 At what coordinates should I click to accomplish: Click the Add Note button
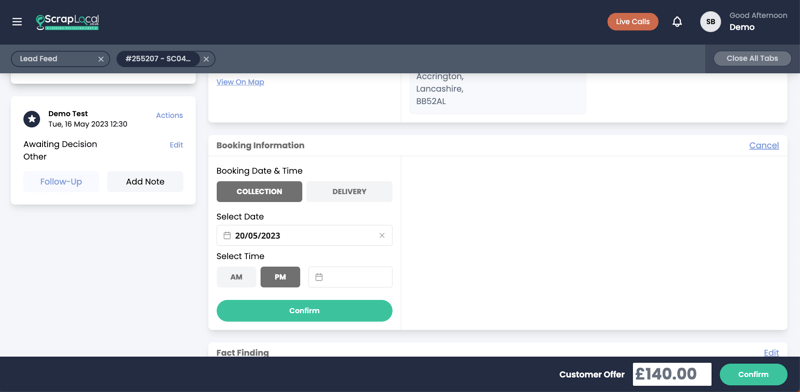click(x=145, y=182)
